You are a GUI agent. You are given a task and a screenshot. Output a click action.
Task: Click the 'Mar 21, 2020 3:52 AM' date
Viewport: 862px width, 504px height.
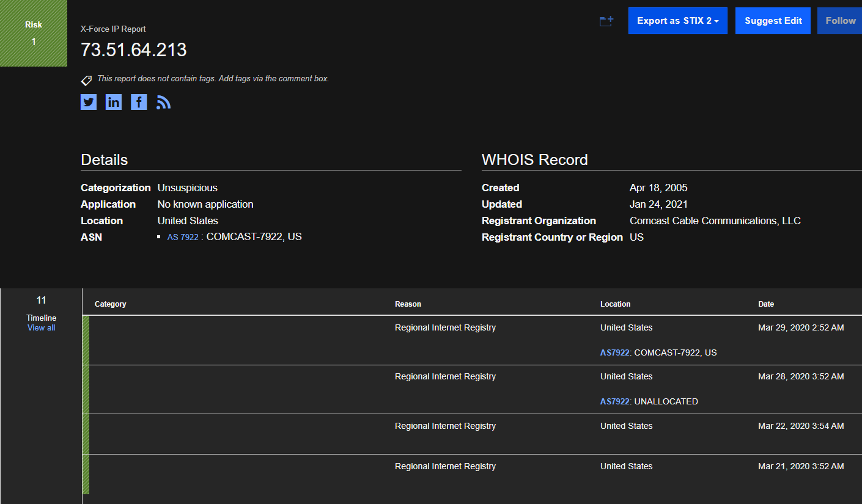tap(801, 466)
